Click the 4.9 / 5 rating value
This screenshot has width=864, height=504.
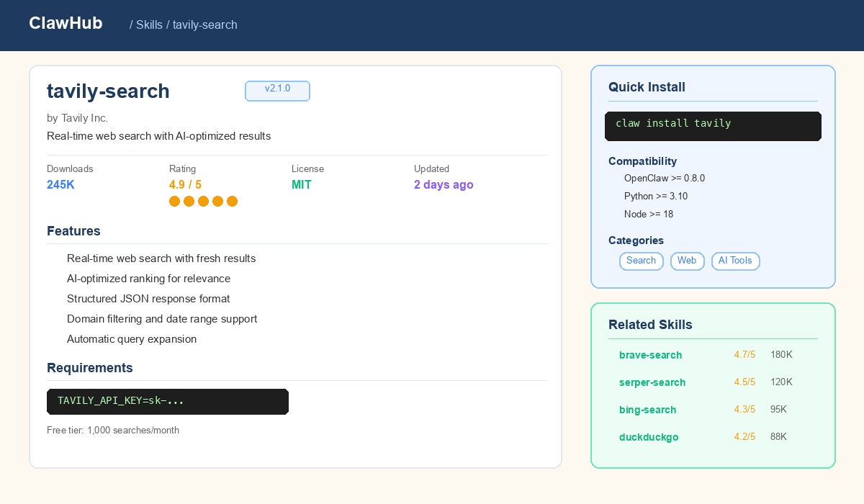(185, 184)
